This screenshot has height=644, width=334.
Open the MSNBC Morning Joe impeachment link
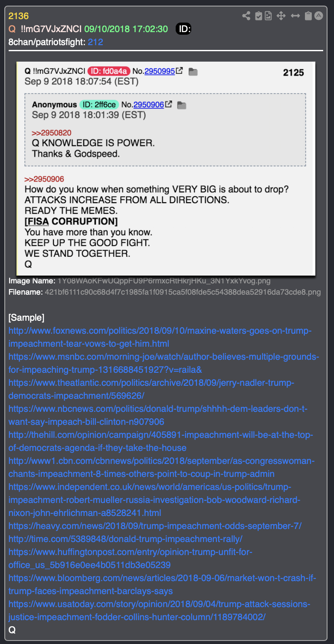point(164,363)
